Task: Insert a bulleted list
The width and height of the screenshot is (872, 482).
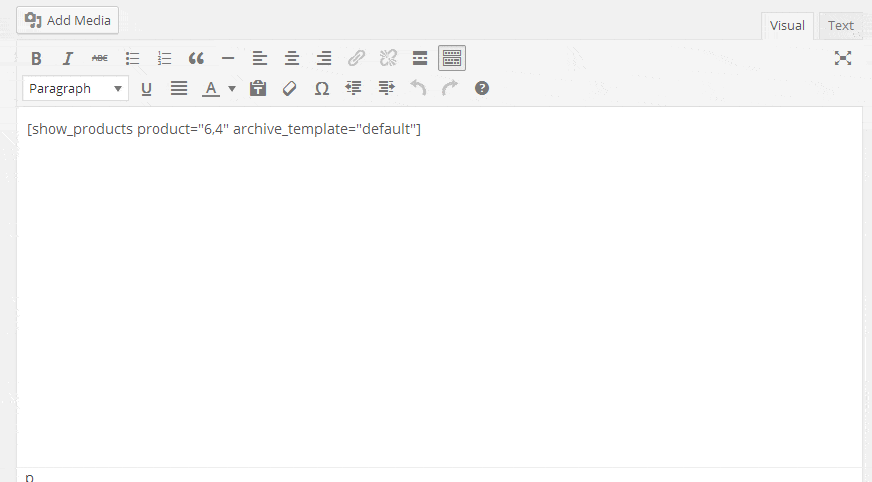Action: [x=132, y=58]
